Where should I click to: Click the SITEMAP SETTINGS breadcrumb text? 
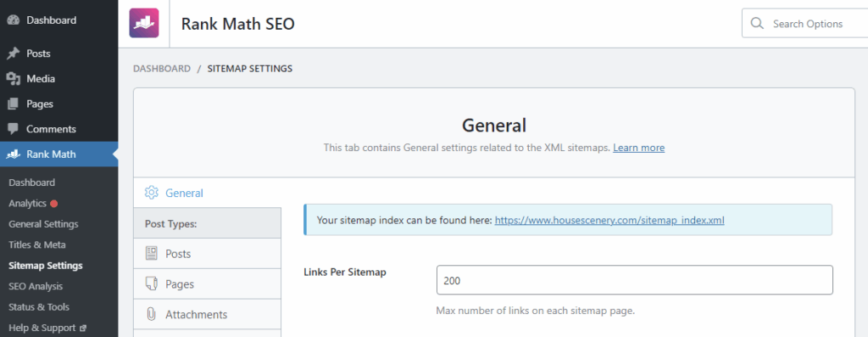click(250, 69)
